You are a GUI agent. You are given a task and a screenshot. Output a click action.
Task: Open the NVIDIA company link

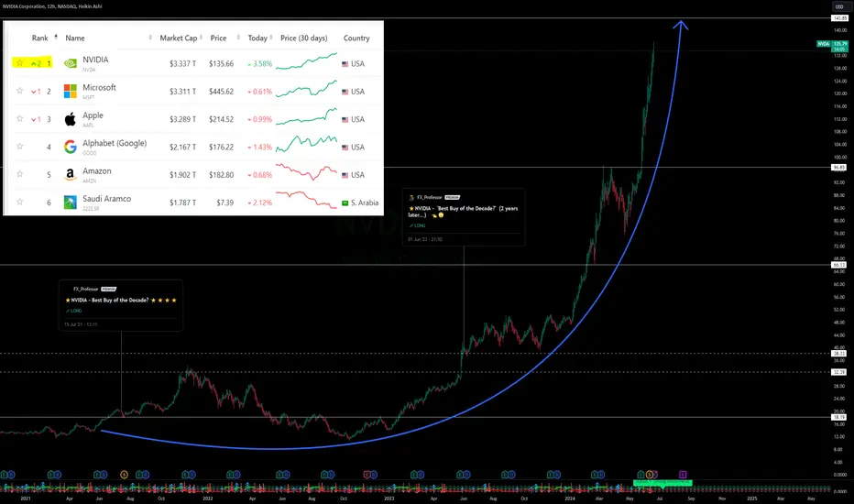coord(95,60)
